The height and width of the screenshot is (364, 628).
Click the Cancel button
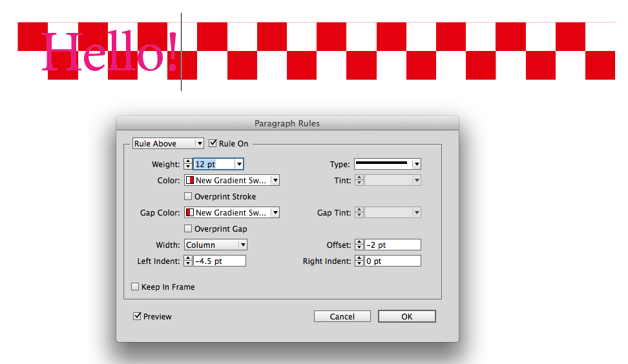click(x=342, y=316)
